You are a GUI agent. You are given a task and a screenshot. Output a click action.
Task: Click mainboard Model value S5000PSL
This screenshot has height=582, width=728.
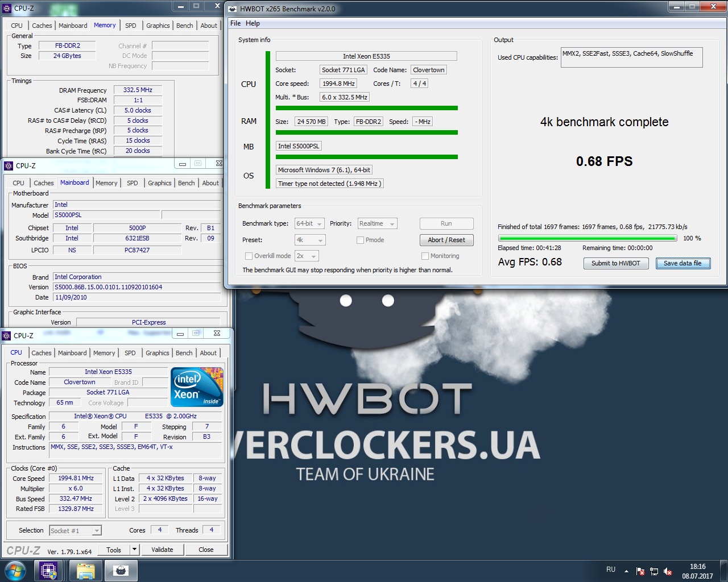pyautogui.click(x=106, y=215)
